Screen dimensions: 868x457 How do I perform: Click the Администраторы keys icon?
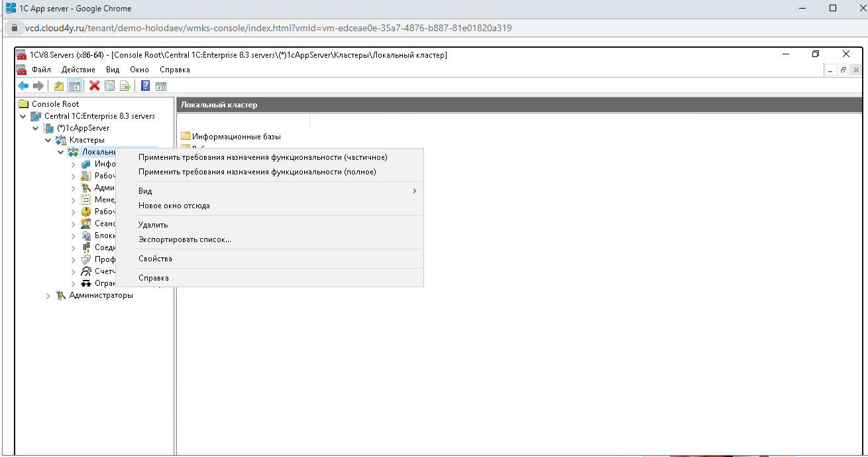click(61, 295)
